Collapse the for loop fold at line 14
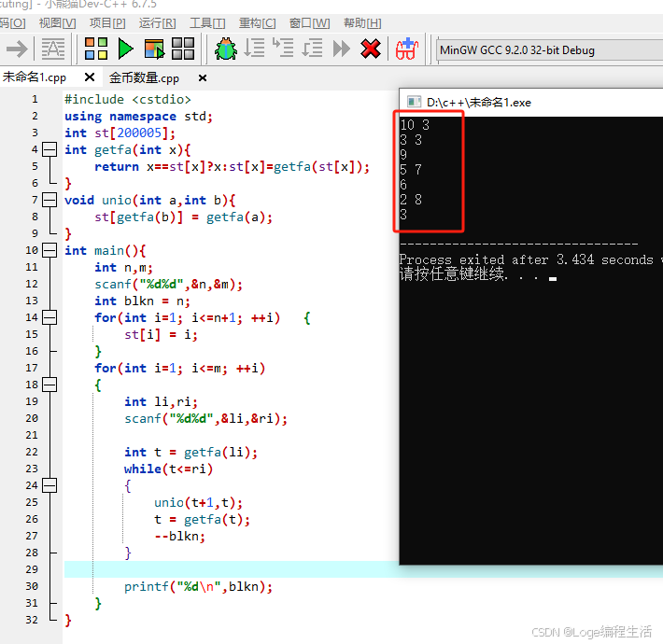 (x=49, y=317)
